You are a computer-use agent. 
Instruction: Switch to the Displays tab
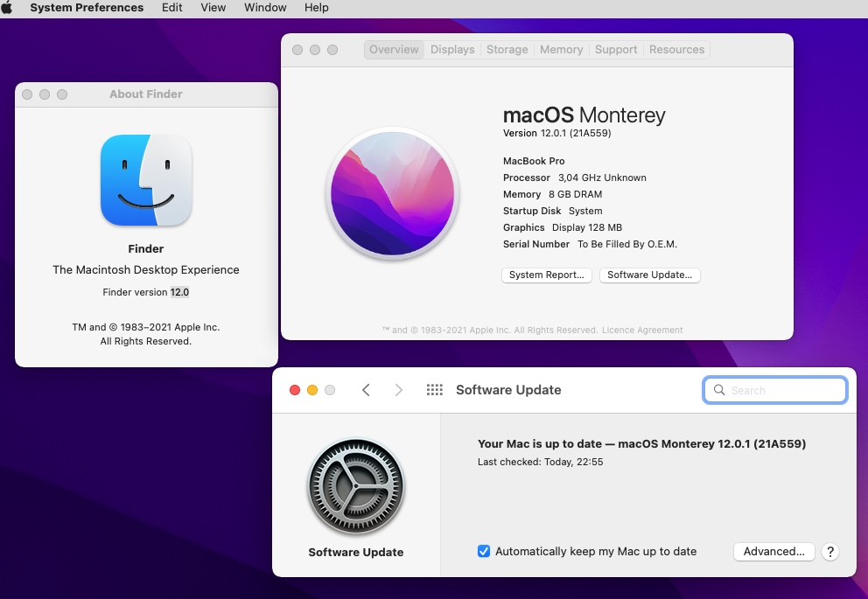(452, 50)
